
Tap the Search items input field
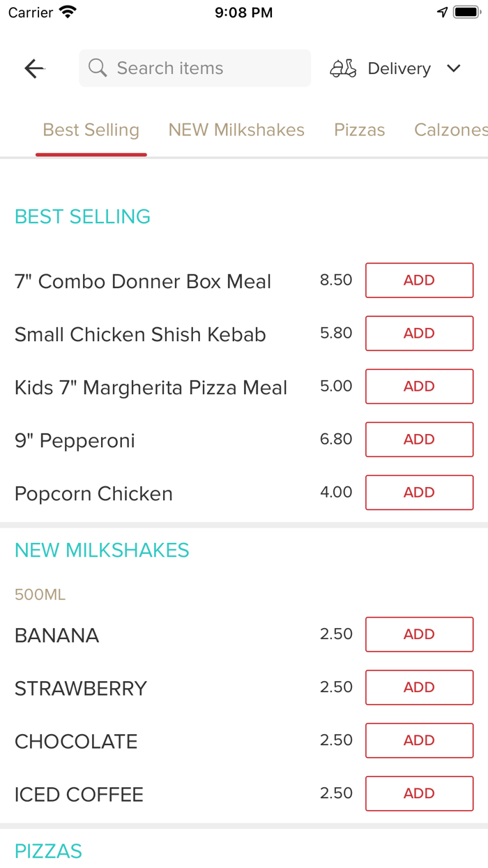click(195, 68)
